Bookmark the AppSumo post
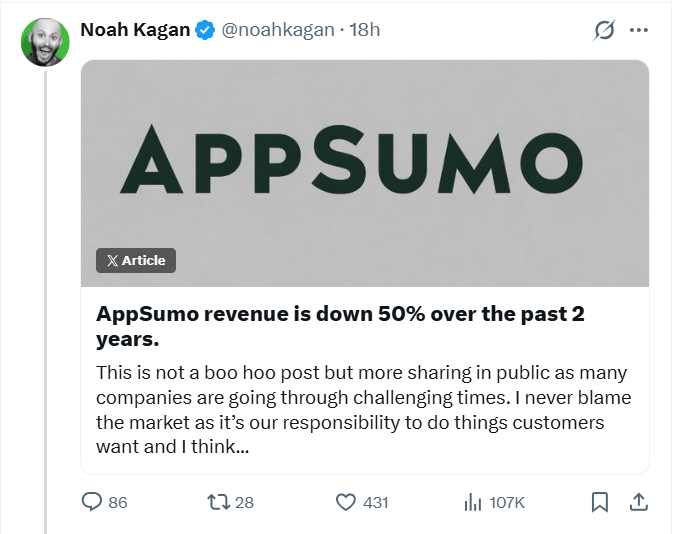690x534 pixels. (600, 502)
